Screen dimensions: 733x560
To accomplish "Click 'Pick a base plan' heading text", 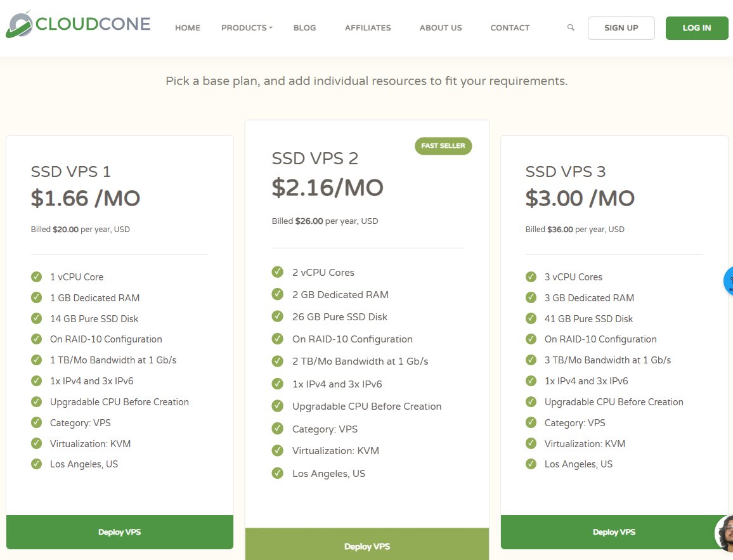I will coord(366,81).
